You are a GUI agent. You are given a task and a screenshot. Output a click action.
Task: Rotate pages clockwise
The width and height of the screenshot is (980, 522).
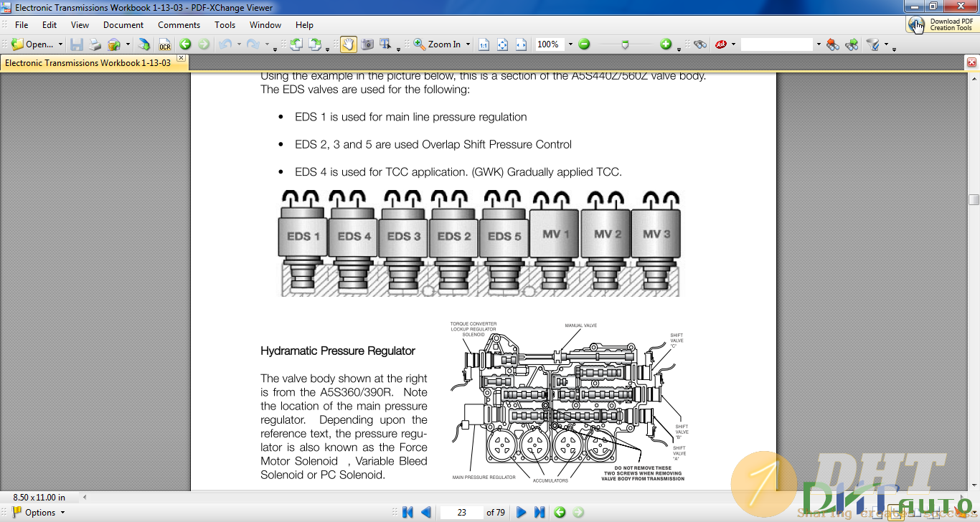point(316,44)
